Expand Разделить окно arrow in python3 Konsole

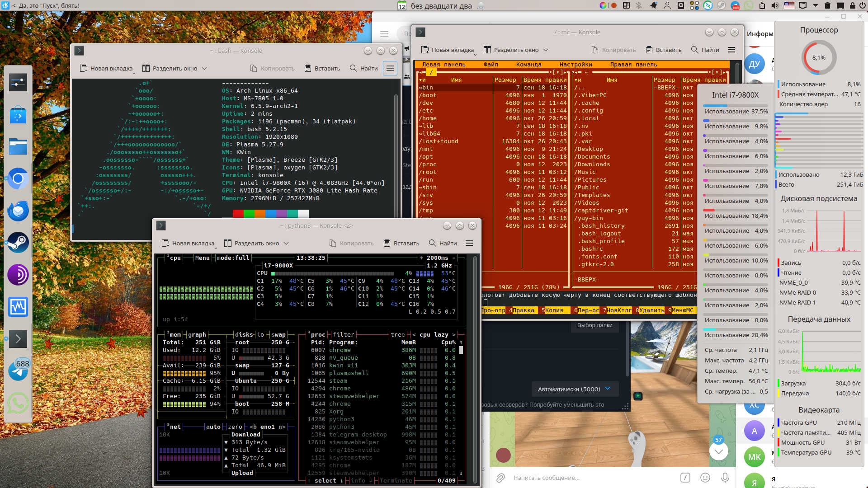tap(286, 244)
